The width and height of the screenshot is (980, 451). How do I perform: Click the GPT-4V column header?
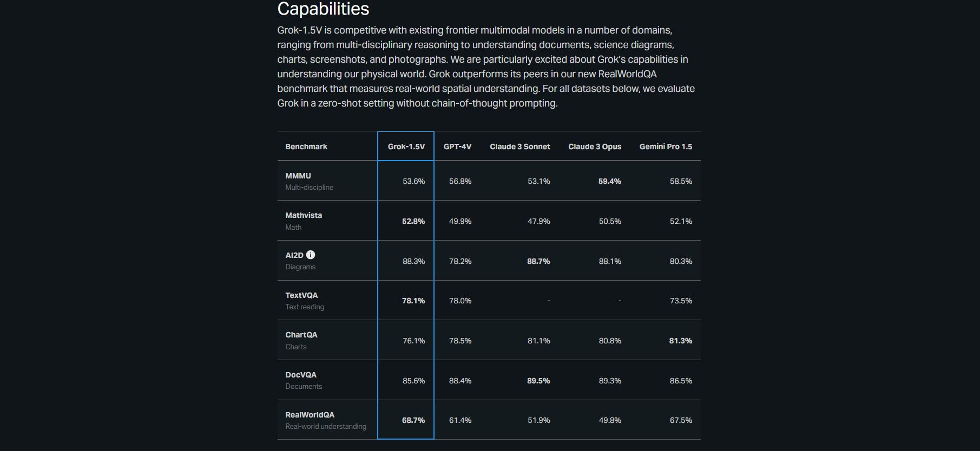(457, 147)
